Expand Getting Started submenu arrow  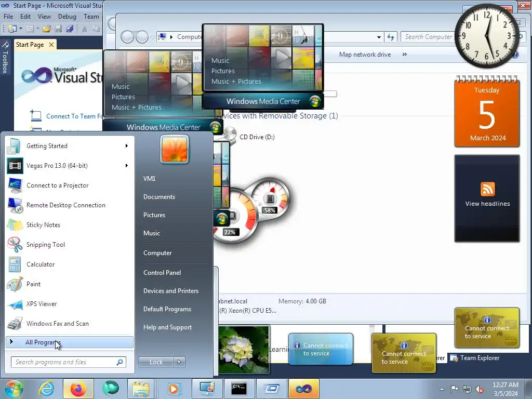[127, 146]
